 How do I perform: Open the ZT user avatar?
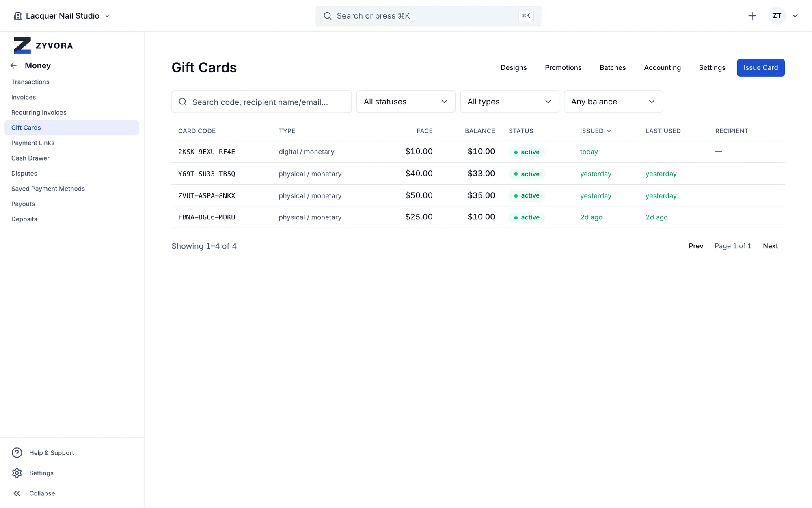777,16
